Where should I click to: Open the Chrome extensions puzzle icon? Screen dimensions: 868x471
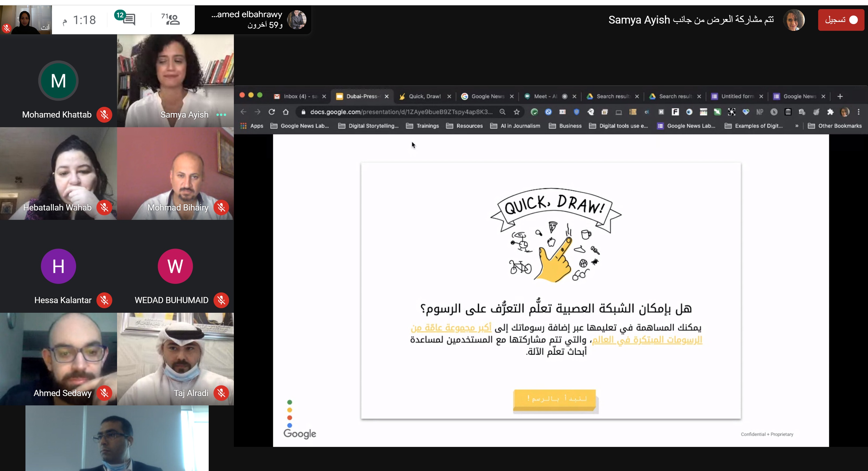pos(830,112)
